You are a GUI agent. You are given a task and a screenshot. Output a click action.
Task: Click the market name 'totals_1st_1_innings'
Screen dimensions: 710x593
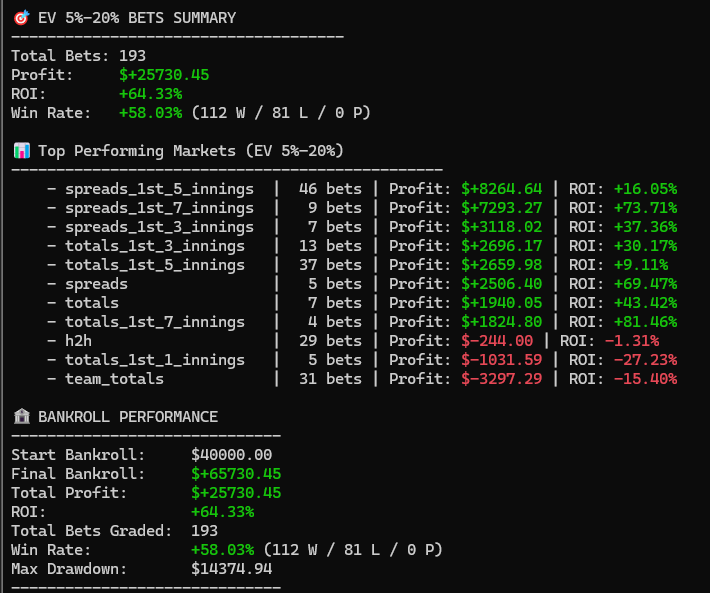coord(155,360)
